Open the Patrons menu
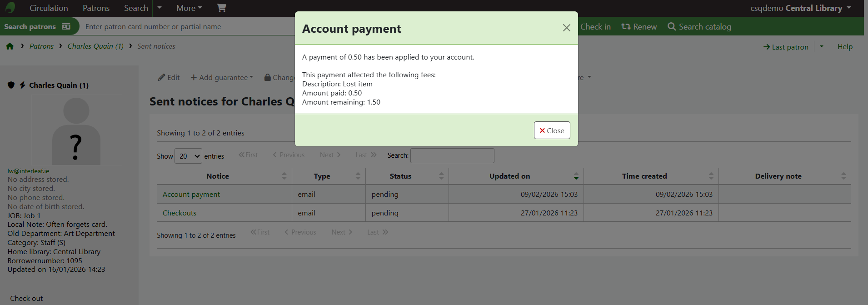 [96, 8]
